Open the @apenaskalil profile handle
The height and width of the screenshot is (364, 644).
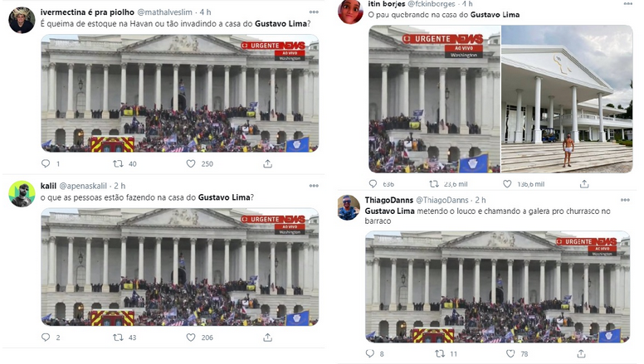[x=83, y=186]
